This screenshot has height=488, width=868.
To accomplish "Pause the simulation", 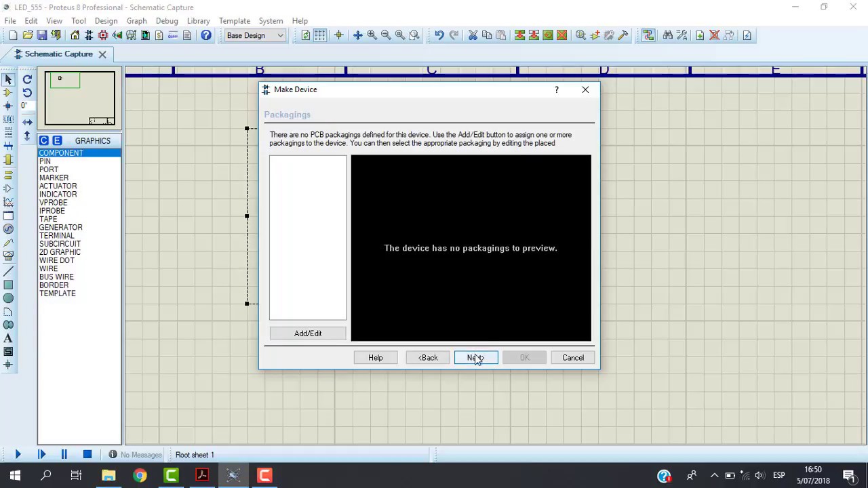I will 64,455.
